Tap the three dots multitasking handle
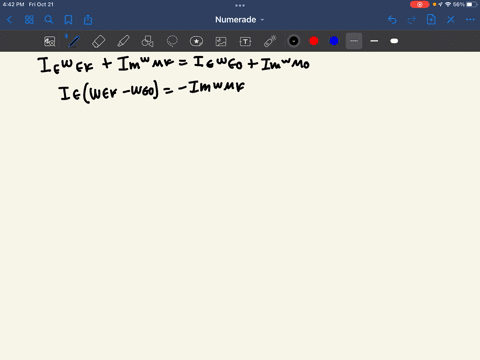This screenshot has height=360, width=480. [x=240, y=5]
